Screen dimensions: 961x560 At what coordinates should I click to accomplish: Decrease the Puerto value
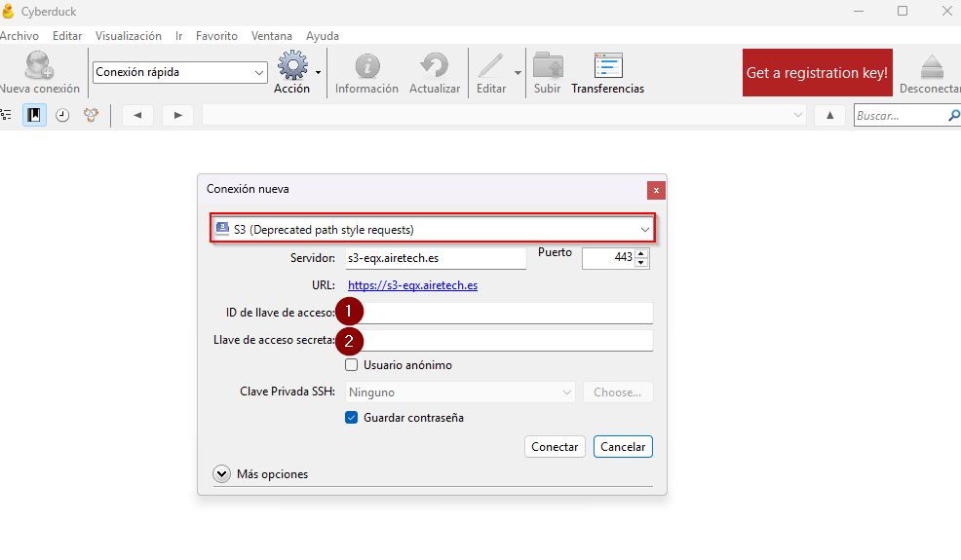click(x=641, y=263)
